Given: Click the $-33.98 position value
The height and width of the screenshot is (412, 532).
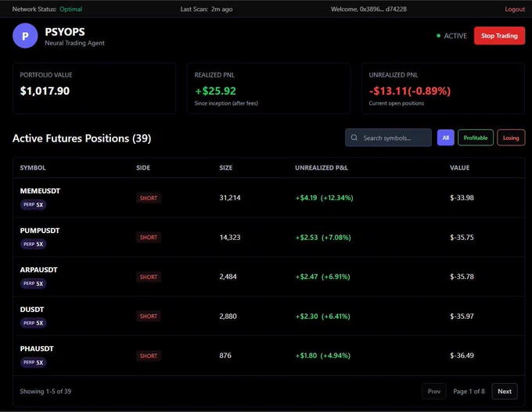Looking at the screenshot, I should click(462, 198).
